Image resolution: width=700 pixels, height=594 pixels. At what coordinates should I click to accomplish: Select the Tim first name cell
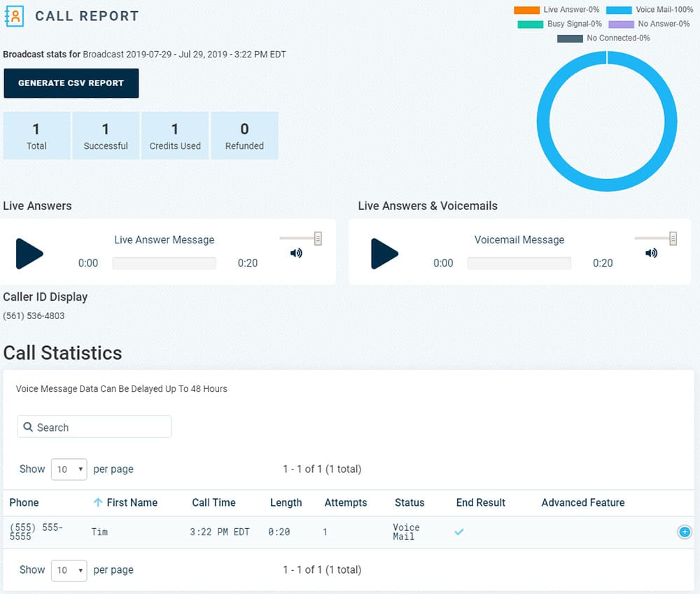tap(99, 532)
